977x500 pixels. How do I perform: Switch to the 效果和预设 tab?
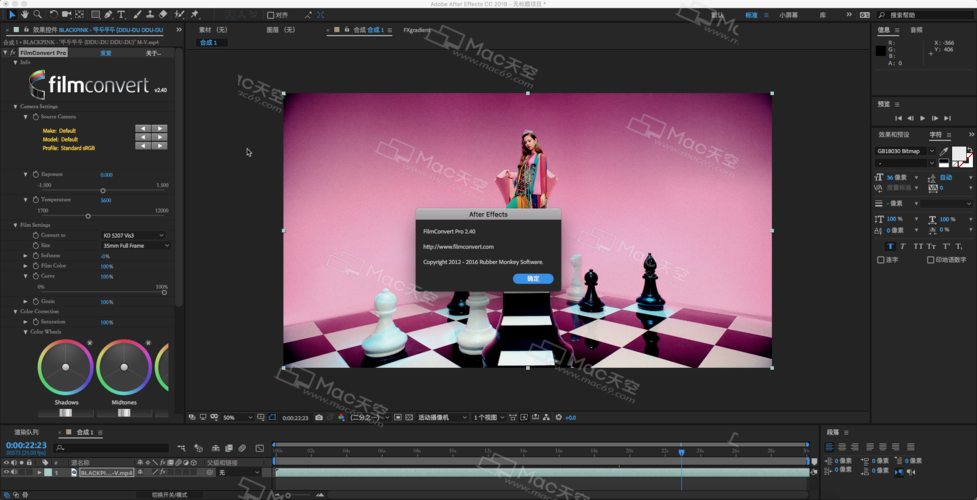click(894, 135)
